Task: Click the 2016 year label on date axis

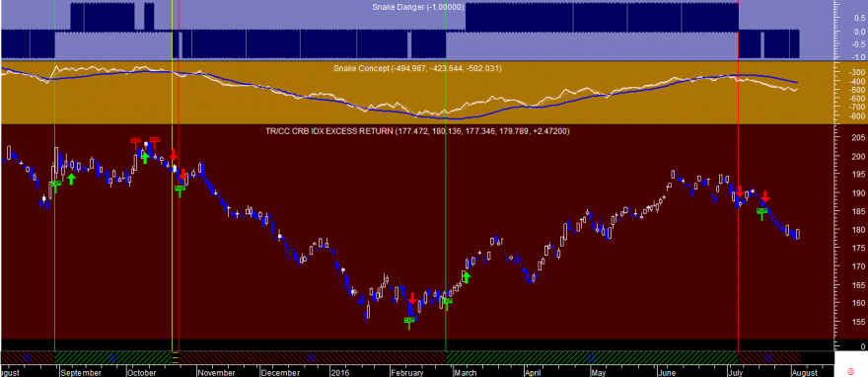Action: click(340, 373)
